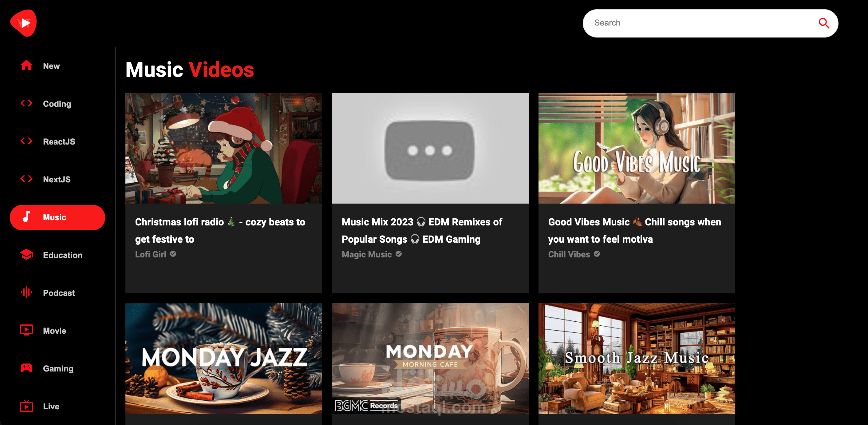Visit the Lofi Girl channel
Image resolution: width=868 pixels, height=425 pixels.
[151, 254]
